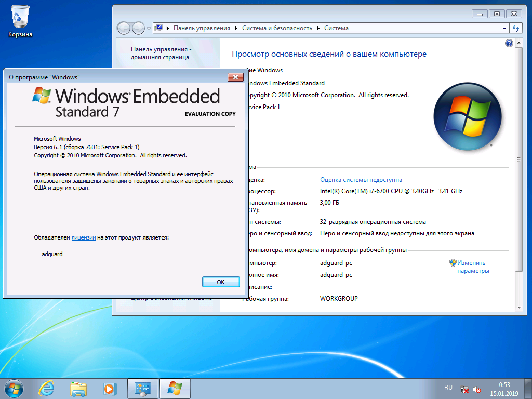532x399 pixels.
Task: Click the shield icon beside 'Изменить параметры'
Action: (453, 262)
